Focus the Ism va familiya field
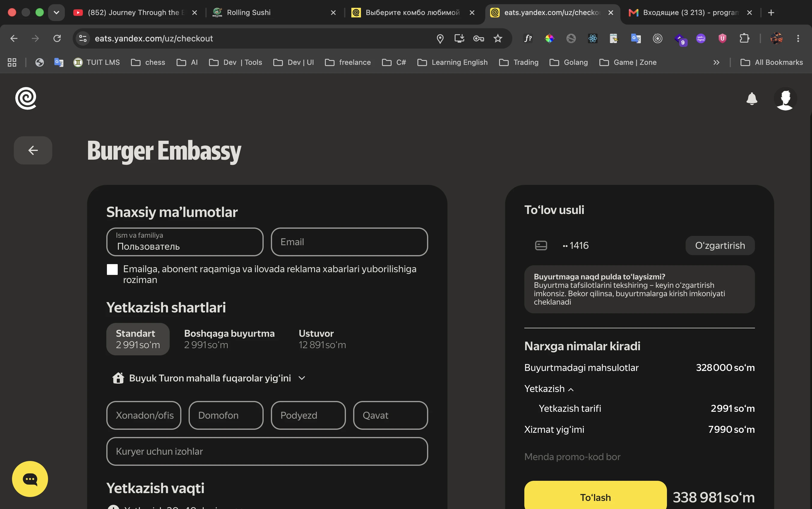 185,242
